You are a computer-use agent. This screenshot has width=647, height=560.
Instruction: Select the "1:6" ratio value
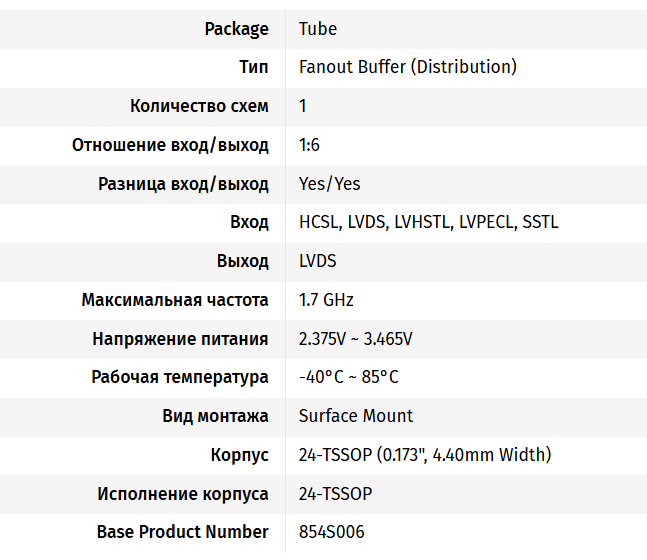click(x=309, y=145)
